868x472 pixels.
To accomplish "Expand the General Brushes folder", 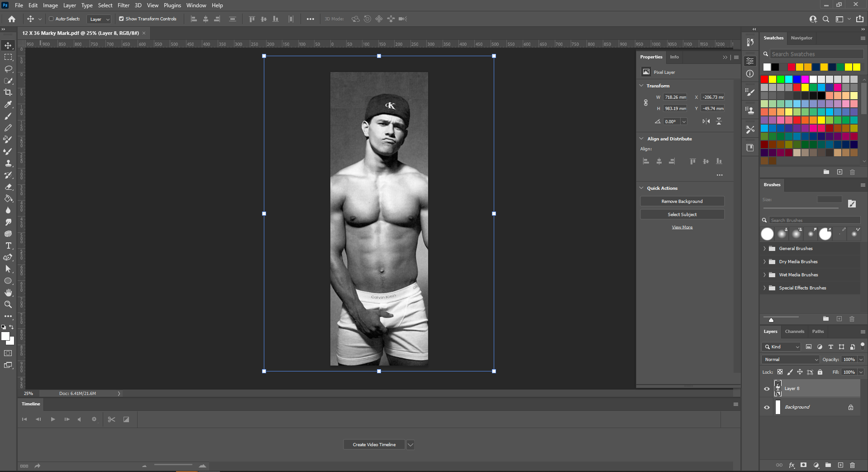I will pyautogui.click(x=765, y=249).
